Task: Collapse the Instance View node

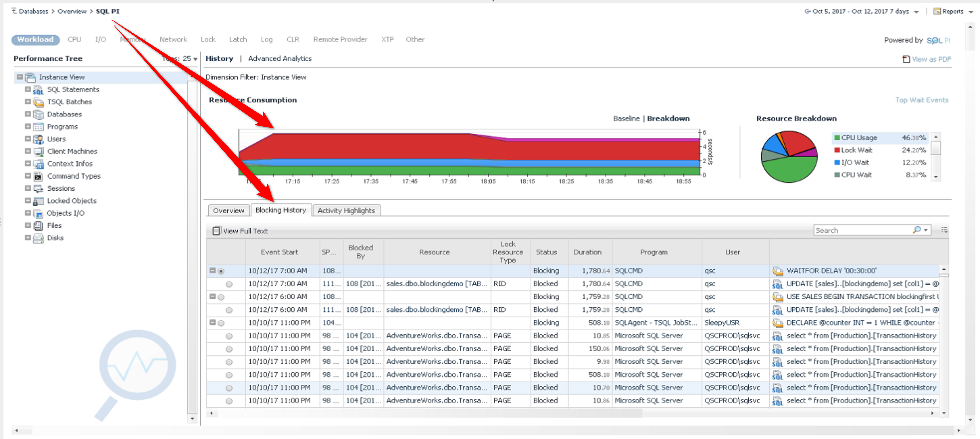Action: click(x=19, y=77)
